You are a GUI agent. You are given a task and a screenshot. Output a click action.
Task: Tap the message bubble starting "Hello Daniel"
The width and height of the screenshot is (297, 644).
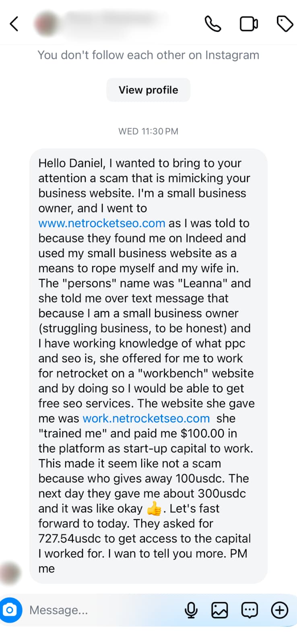tap(148, 322)
